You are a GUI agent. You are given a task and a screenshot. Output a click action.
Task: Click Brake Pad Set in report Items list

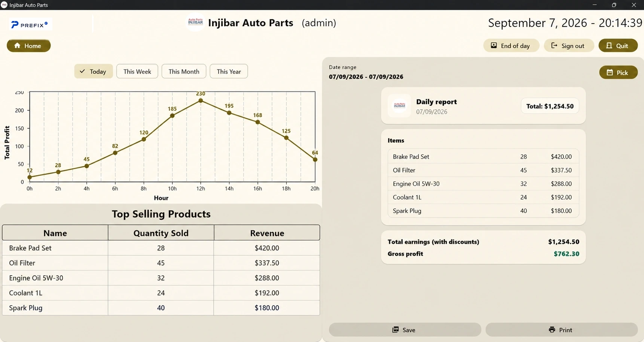pos(483,157)
